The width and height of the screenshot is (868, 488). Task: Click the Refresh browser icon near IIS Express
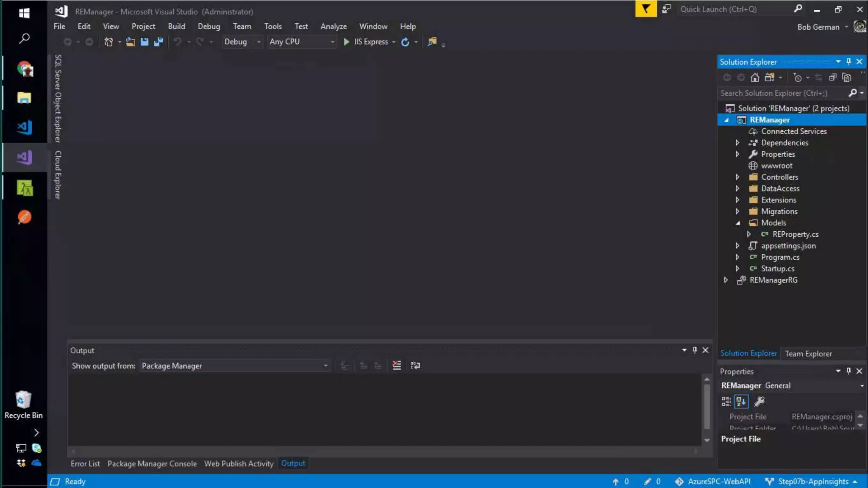405,42
